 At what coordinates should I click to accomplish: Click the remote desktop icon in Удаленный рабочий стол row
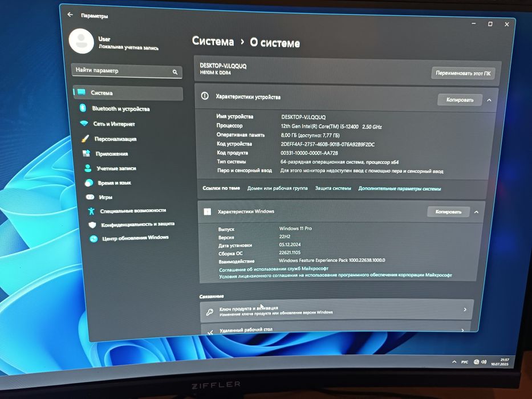pyautogui.click(x=210, y=332)
